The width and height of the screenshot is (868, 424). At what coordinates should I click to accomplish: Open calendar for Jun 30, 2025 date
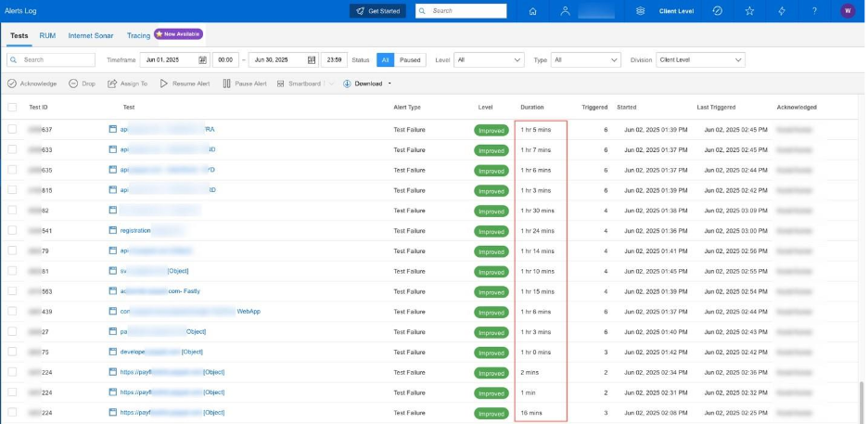pos(312,59)
